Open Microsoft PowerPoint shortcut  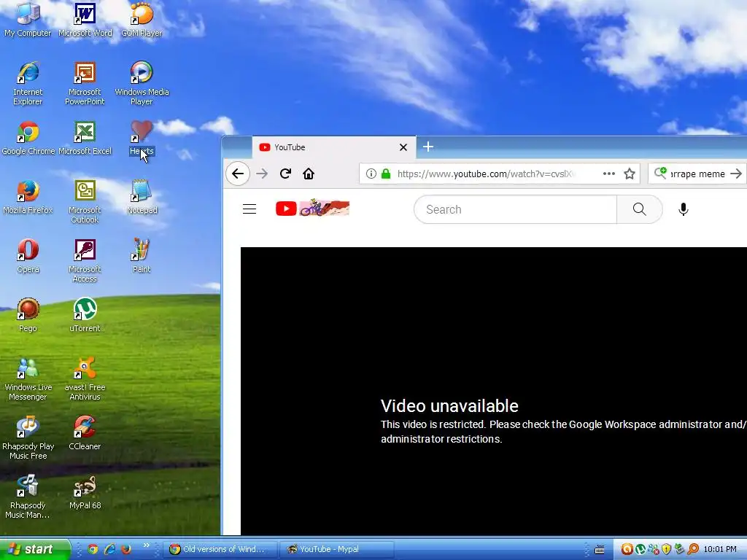tap(85, 83)
